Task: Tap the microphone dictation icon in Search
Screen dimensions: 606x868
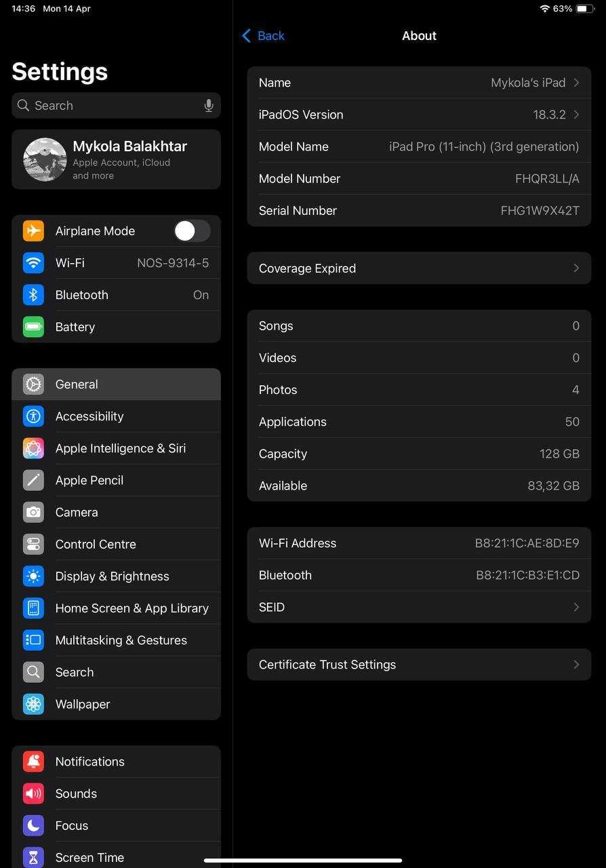Action: (209, 105)
